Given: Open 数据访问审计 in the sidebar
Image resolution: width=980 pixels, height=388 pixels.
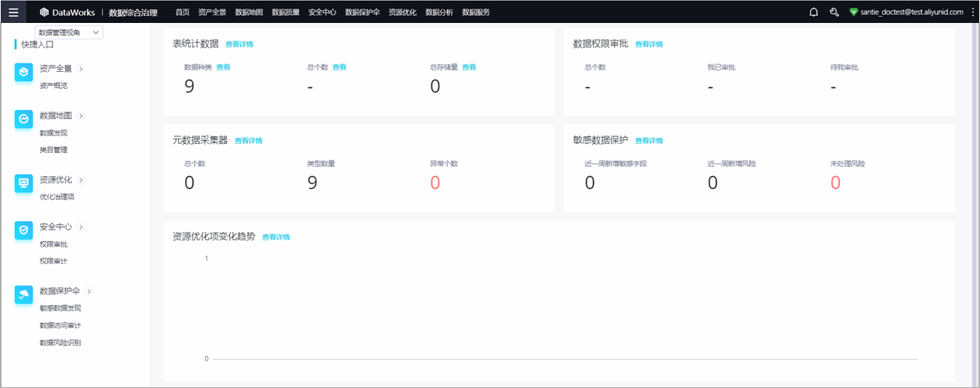Looking at the screenshot, I should [x=60, y=325].
